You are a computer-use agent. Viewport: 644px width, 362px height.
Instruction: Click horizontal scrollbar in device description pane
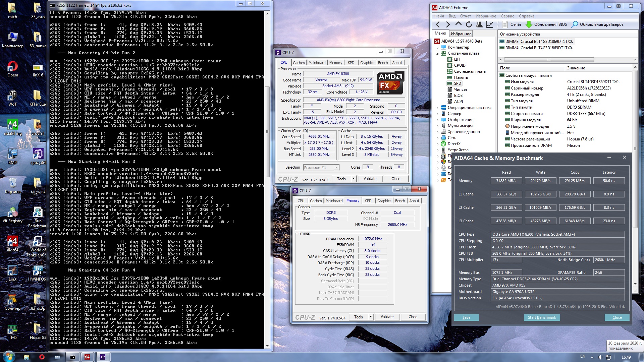tap(549, 60)
